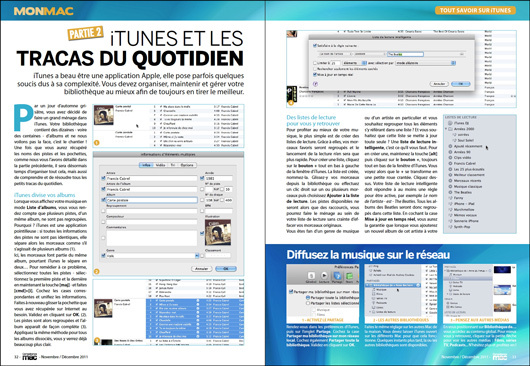
Task: Click the gear icon beside Francis Cabrel
Action: click(x=450, y=163)
